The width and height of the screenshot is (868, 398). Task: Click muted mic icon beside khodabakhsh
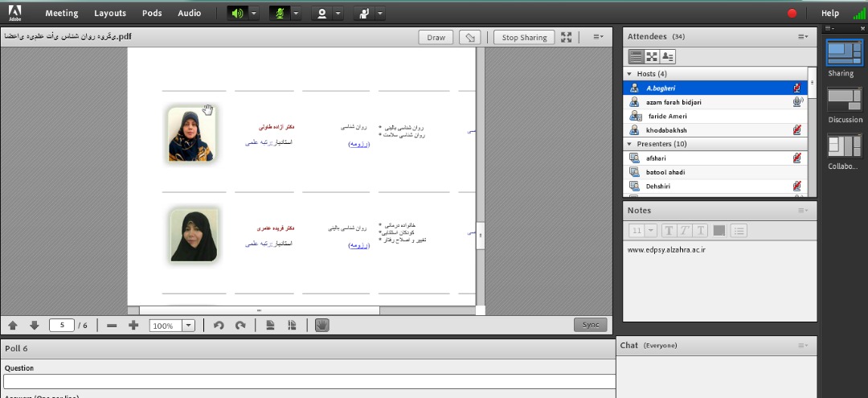click(x=797, y=130)
